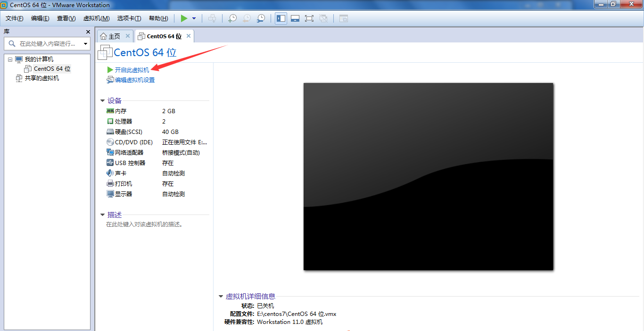The height and width of the screenshot is (331, 644).
Task: Click the virtual machine preview screen
Action: tap(428, 176)
